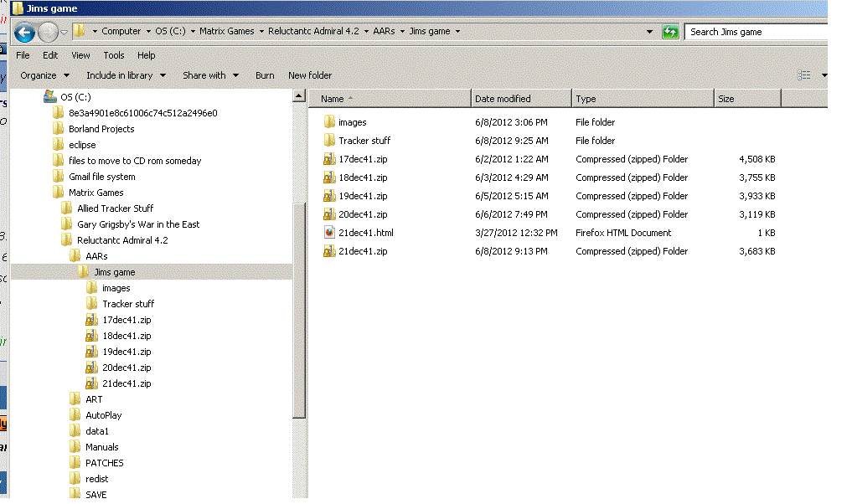Click the Borland Projects folder icon in tree
The image size is (852, 504).
tap(58, 129)
